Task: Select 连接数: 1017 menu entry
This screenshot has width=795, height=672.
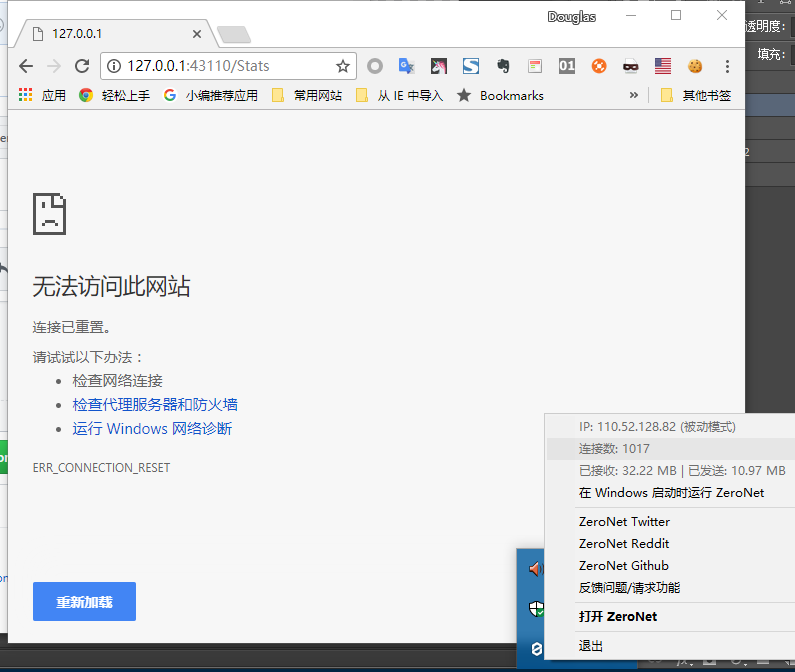Action: pyautogui.click(x=671, y=449)
